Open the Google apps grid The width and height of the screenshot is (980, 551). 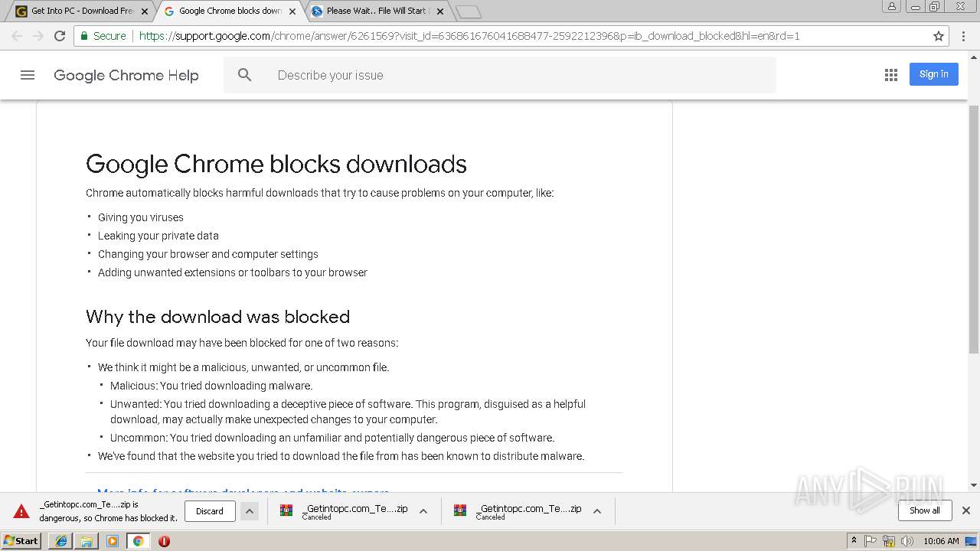(890, 75)
